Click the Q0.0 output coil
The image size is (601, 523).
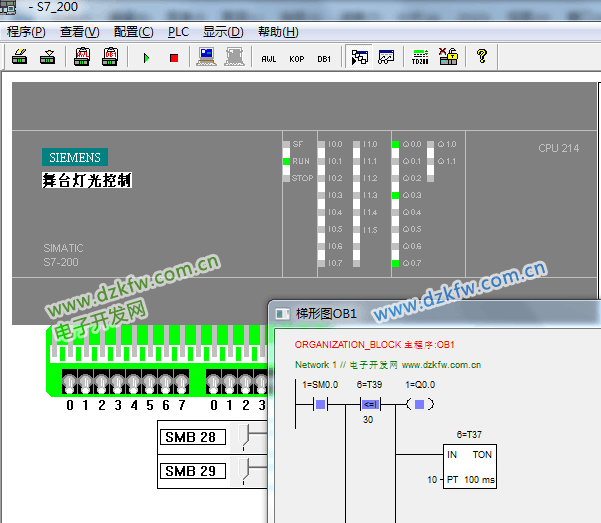(420, 405)
